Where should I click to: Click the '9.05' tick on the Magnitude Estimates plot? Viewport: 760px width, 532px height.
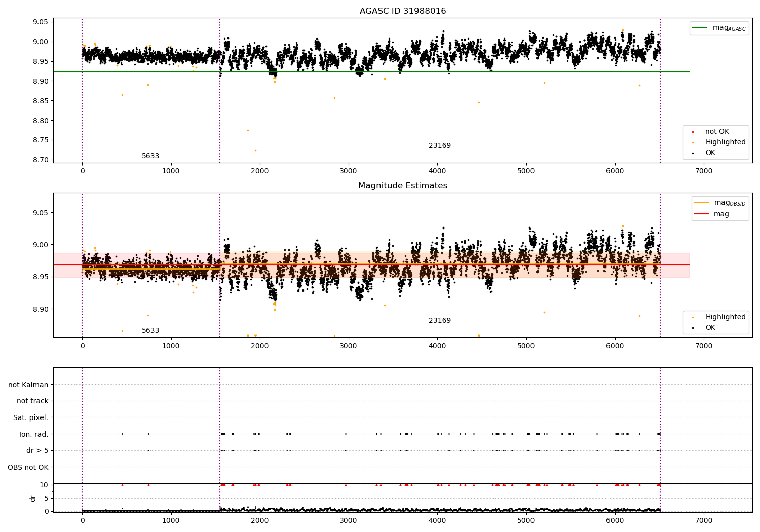[x=40, y=213]
